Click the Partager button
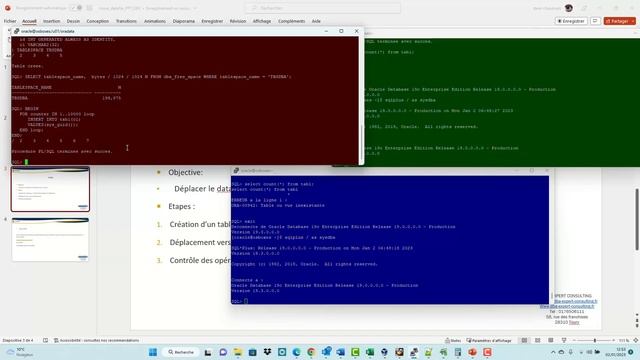This screenshot has height=360, width=640. pyautogui.click(x=620, y=21)
